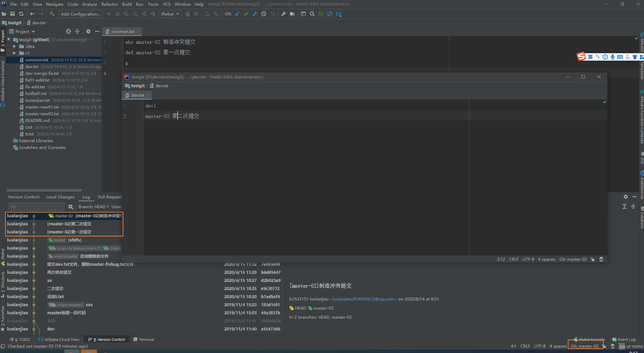Image resolution: width=644 pixels, height=353 pixels.
Task: Click the Run Anything terminal-window icon
Action: pyautogui.click(x=303, y=14)
